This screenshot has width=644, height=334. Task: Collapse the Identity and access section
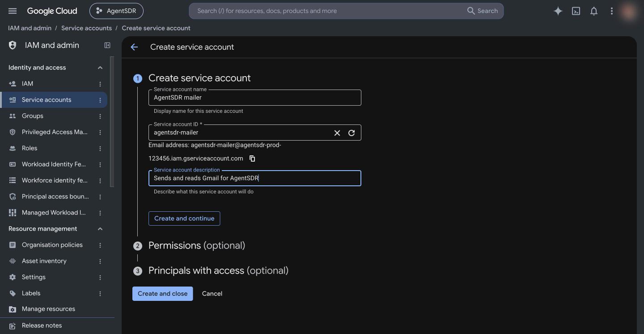pyautogui.click(x=100, y=68)
